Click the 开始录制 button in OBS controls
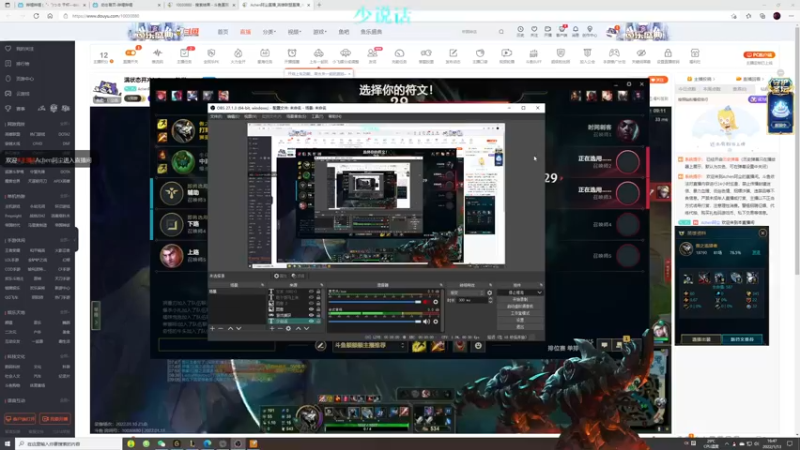This screenshot has width=800, height=450. coord(519,299)
